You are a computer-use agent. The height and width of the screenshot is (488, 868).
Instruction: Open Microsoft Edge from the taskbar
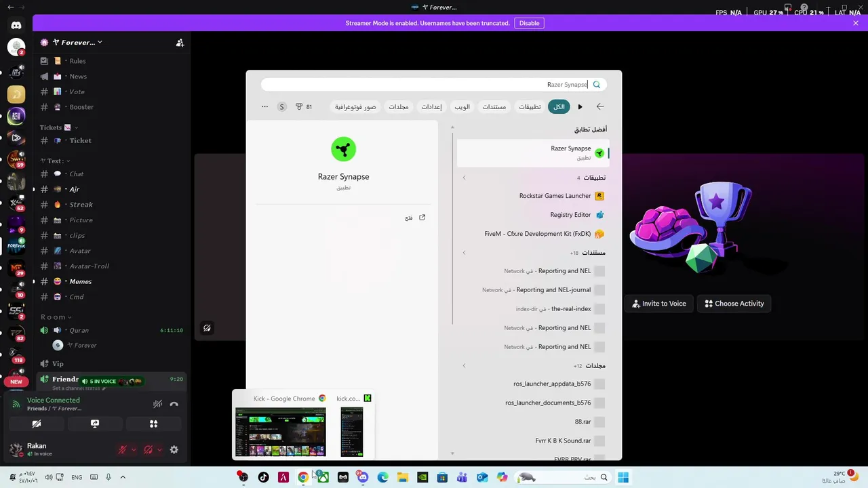[382, 477]
